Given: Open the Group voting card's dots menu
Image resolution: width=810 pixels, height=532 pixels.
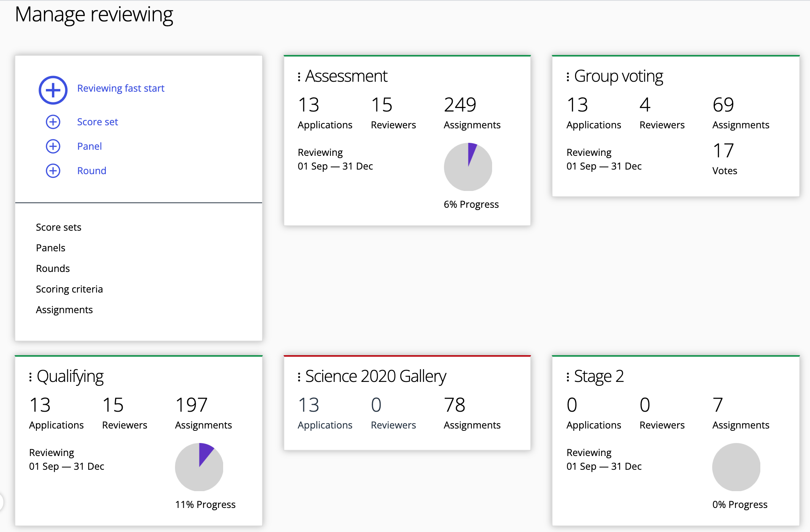Looking at the screenshot, I should click(x=568, y=77).
